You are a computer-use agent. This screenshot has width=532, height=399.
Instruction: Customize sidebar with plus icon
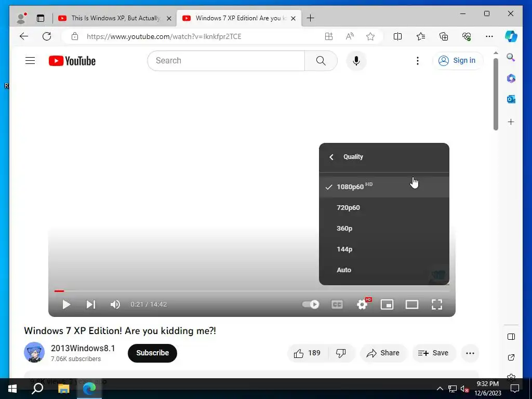(511, 122)
